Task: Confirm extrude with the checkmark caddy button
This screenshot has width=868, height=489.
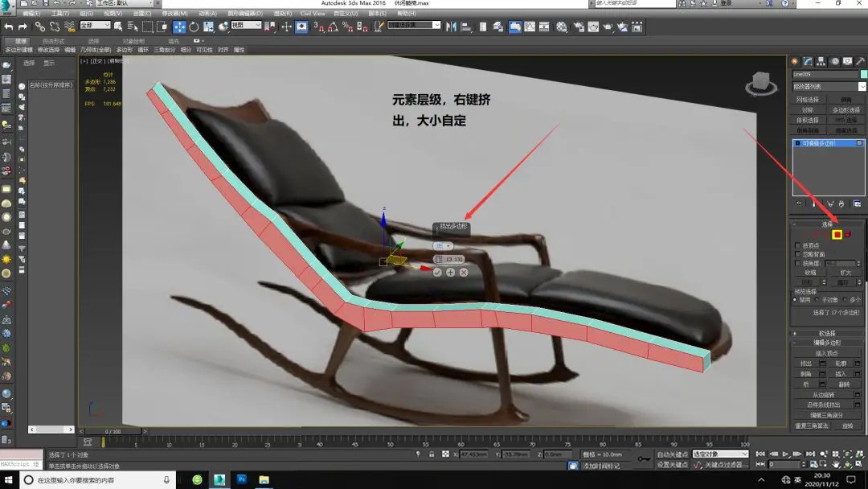Action: (x=437, y=273)
